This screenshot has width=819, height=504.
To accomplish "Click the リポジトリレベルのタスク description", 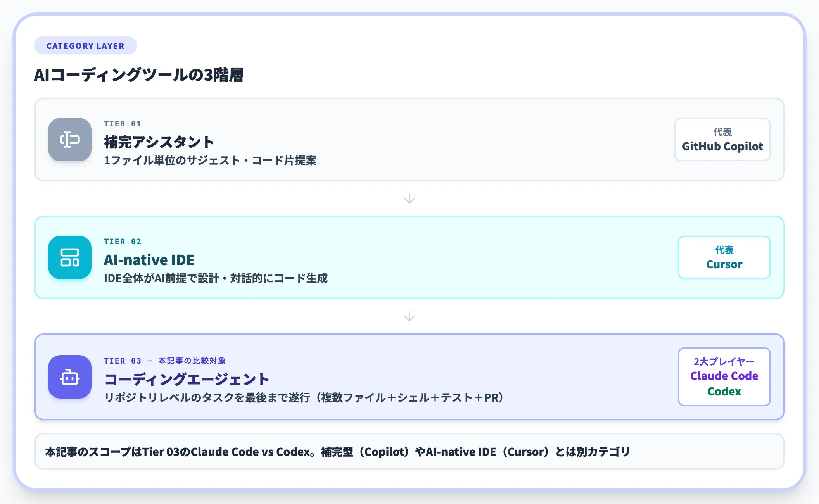I will (x=304, y=397).
